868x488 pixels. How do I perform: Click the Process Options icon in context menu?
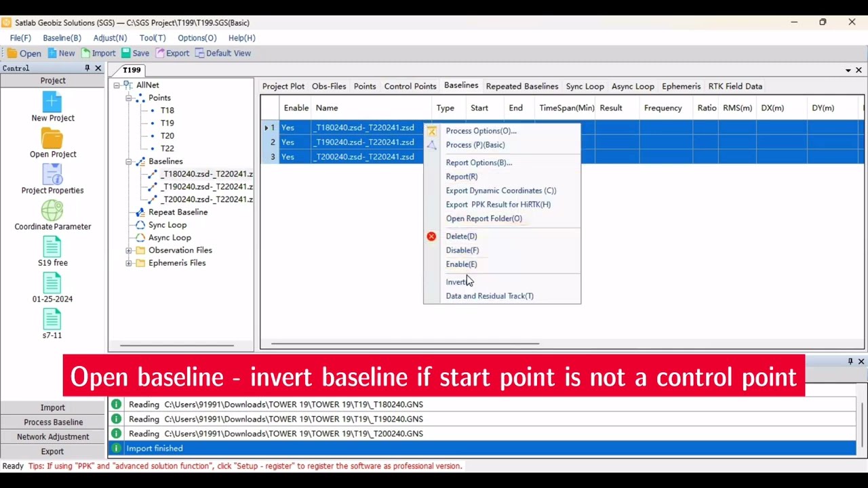point(431,131)
